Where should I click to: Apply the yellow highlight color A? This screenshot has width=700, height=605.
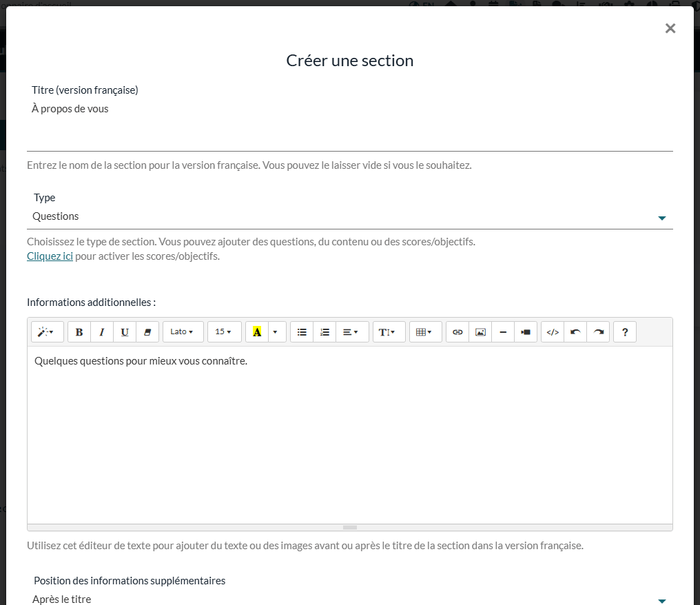coord(257,331)
